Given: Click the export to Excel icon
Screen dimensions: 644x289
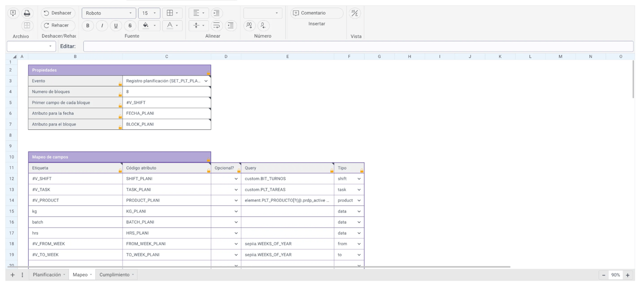Looking at the screenshot, I should coord(13,13).
